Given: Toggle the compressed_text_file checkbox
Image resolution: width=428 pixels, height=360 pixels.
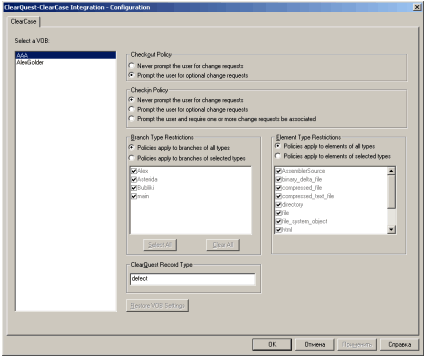Looking at the screenshot, I should pos(279,196).
